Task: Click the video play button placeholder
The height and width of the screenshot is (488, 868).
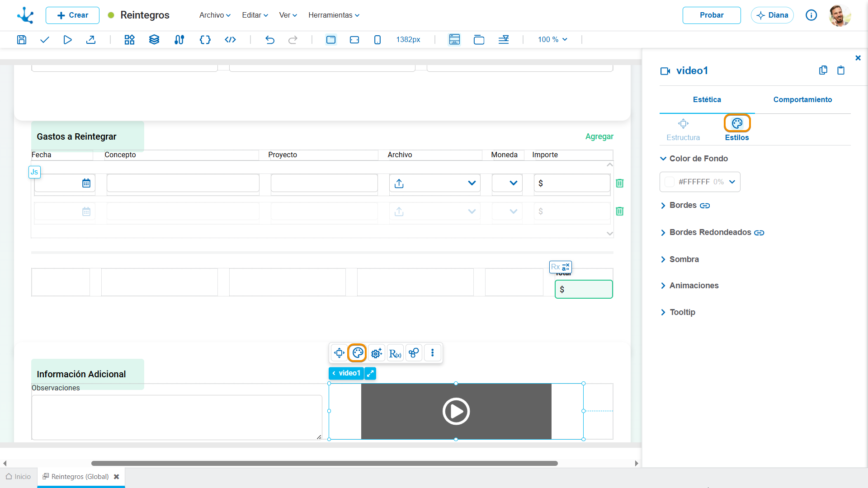Action: 456,411
